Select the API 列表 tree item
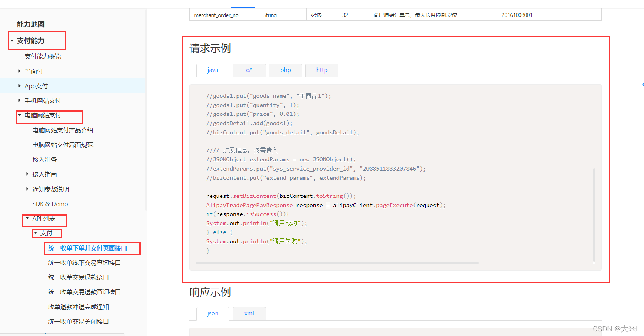The width and height of the screenshot is (644, 336). (x=44, y=218)
